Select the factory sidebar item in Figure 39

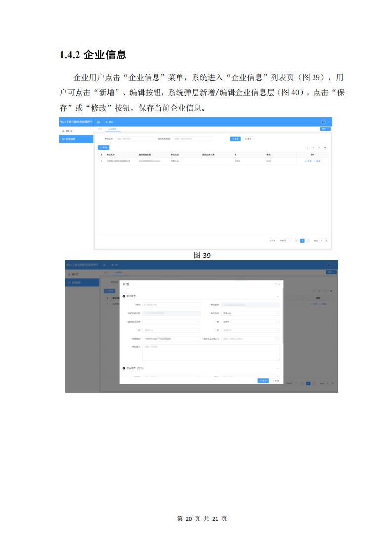[x=77, y=131]
